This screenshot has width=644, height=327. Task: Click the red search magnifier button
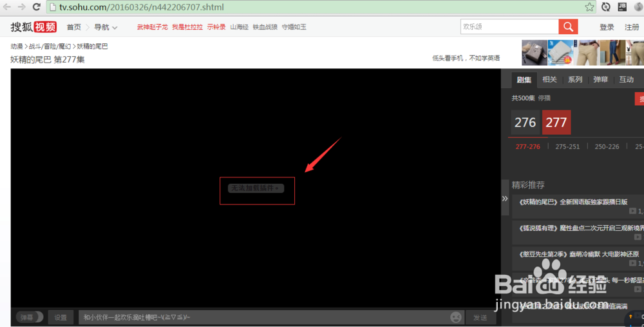click(568, 26)
